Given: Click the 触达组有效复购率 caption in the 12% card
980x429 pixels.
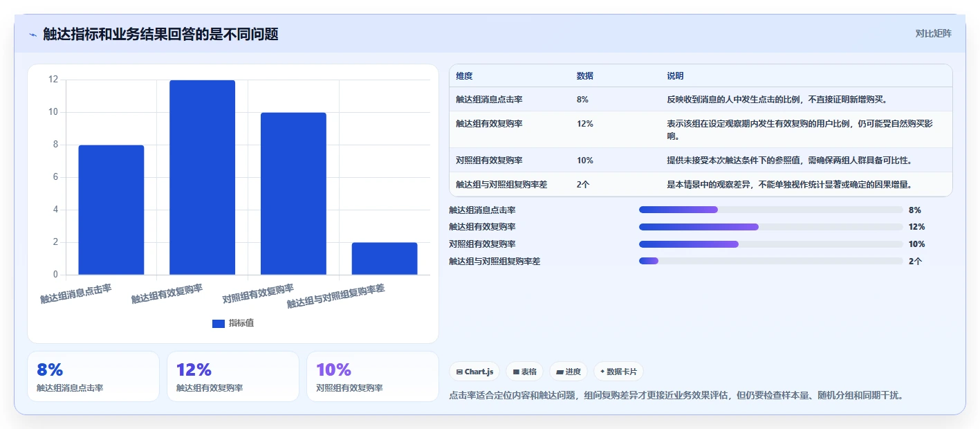Looking at the screenshot, I should click(x=210, y=388).
